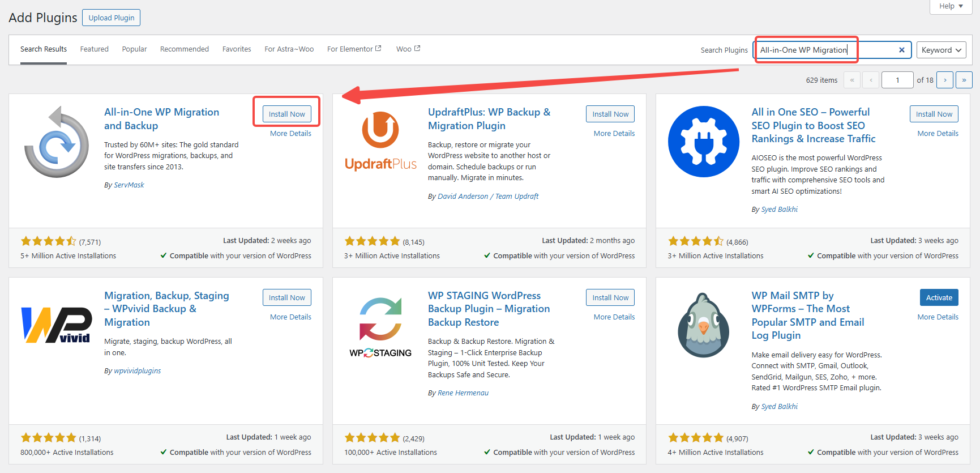Clear the search field with the X icon
The width and height of the screenshot is (980, 473).
click(x=901, y=50)
